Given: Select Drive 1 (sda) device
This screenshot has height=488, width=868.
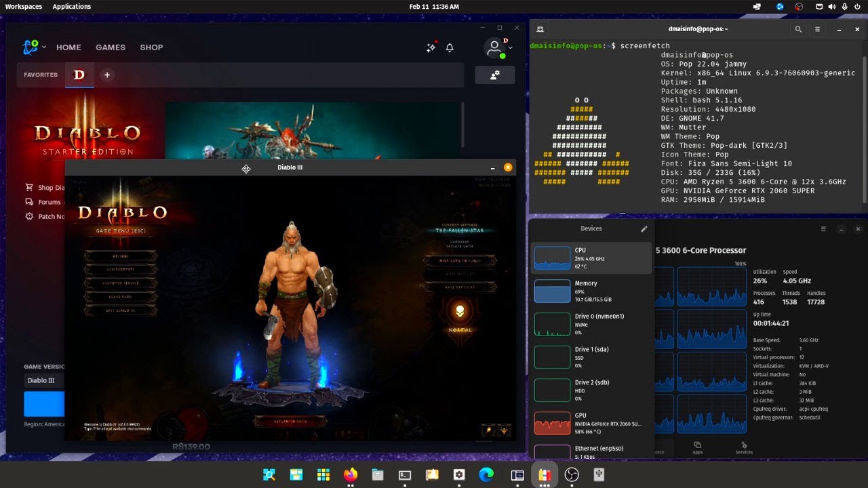Looking at the screenshot, I should click(591, 357).
